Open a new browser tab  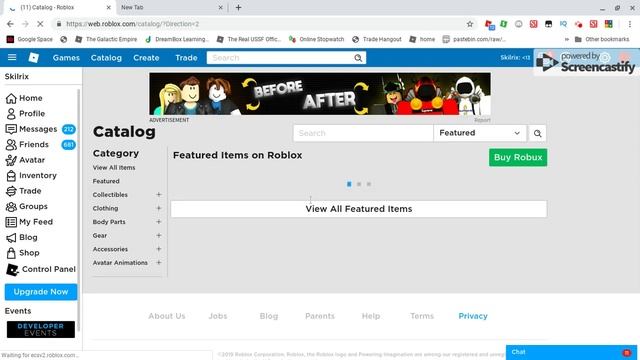pyautogui.click(x=238, y=7)
